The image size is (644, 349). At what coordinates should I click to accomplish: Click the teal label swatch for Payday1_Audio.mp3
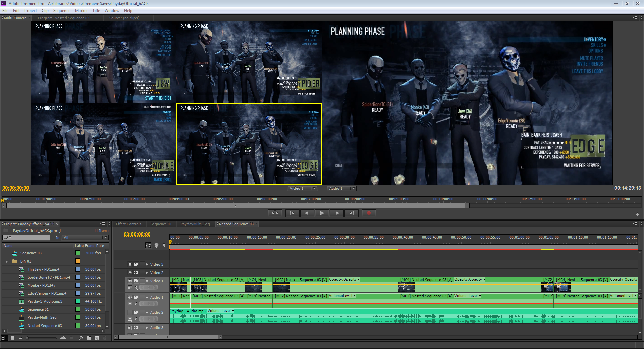coord(78,302)
